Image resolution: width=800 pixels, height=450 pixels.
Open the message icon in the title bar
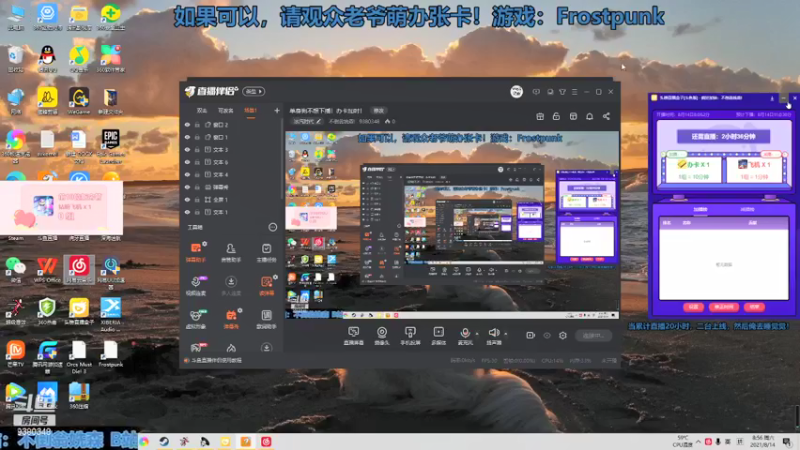click(536, 92)
